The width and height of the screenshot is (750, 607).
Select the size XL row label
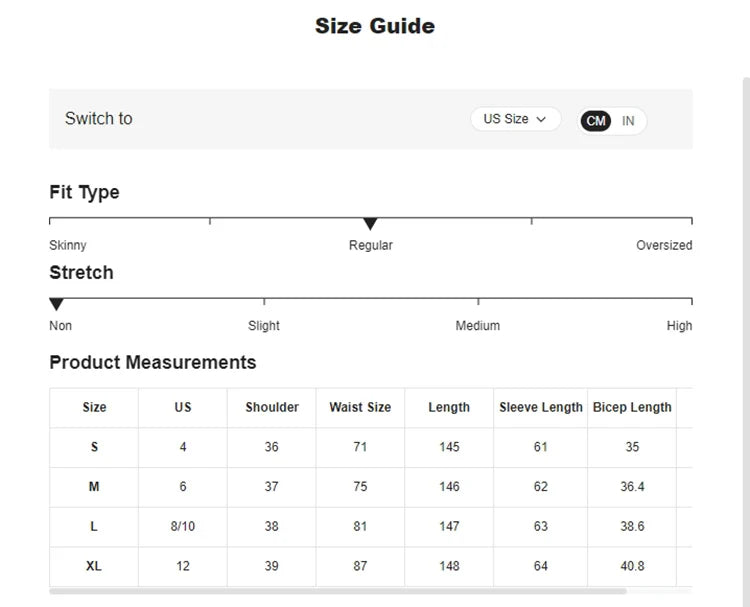(94, 566)
